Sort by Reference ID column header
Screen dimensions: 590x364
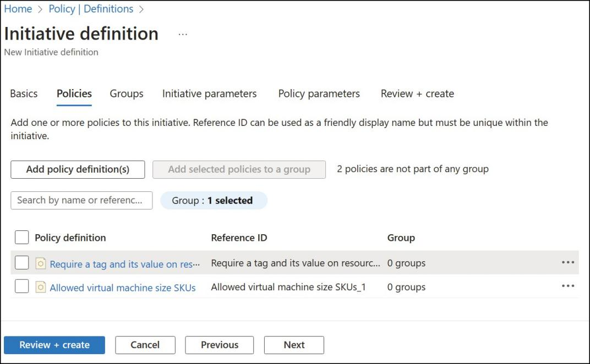click(239, 238)
